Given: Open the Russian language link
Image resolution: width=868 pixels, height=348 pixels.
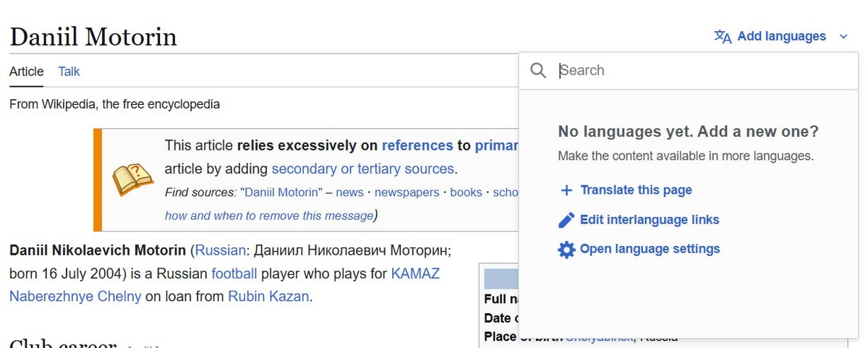Looking at the screenshot, I should coord(219,251).
